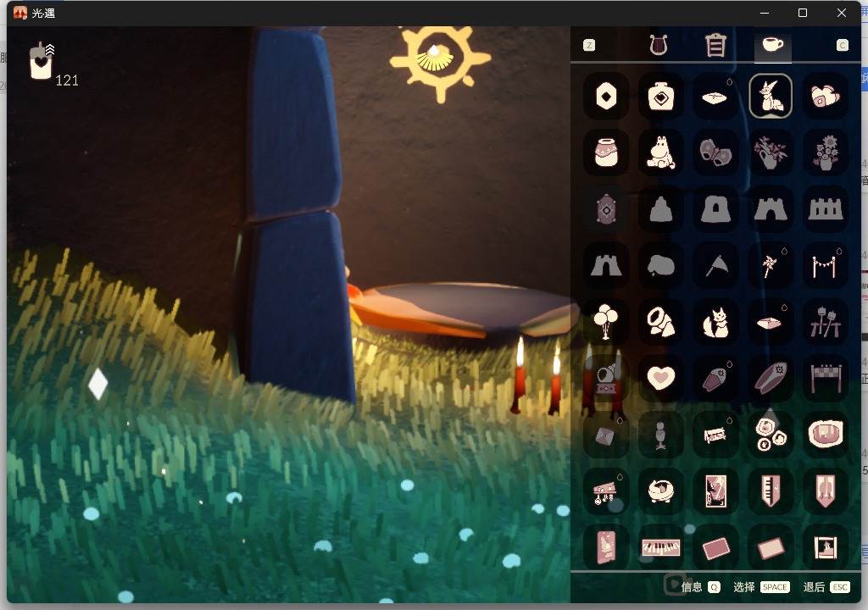This screenshot has height=610, width=868.
Task: Select the shelf with hanging utensils prop
Action: click(606, 491)
